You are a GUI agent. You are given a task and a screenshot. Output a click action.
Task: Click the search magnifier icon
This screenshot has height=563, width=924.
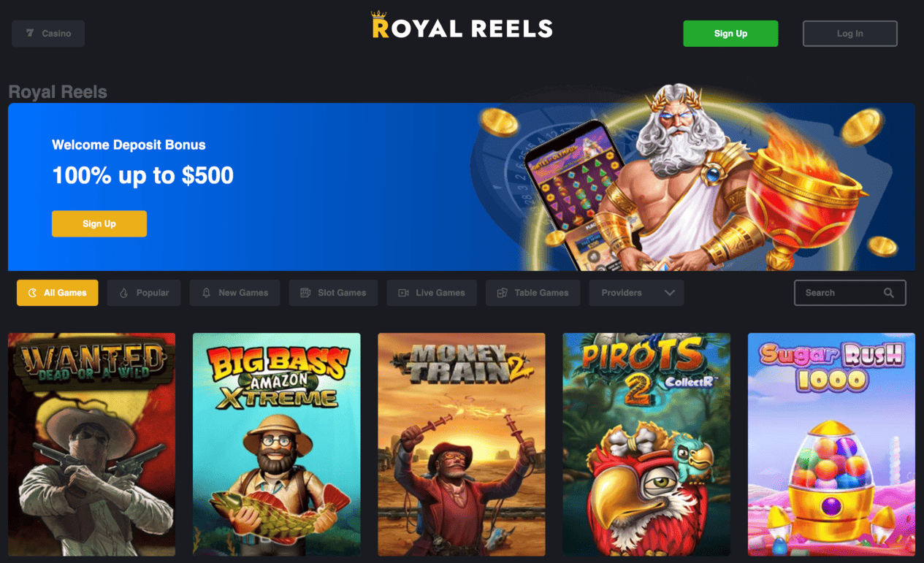coord(888,293)
